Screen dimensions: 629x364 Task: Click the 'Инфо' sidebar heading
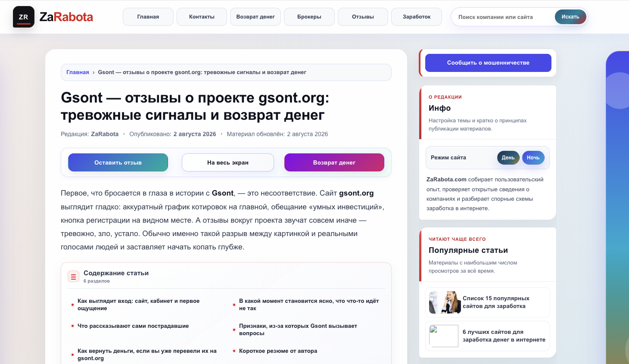coord(439,108)
